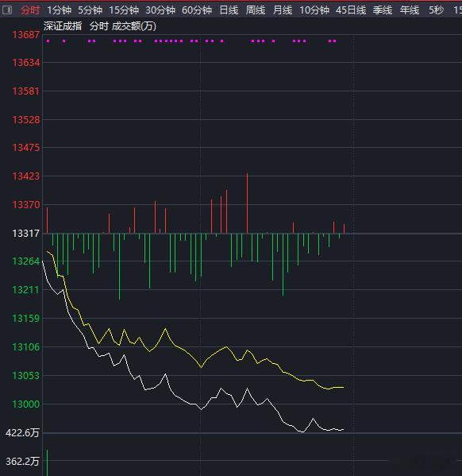The height and width of the screenshot is (476, 462).
Task: Switch to 15分钟 chart period
Action: (x=124, y=10)
